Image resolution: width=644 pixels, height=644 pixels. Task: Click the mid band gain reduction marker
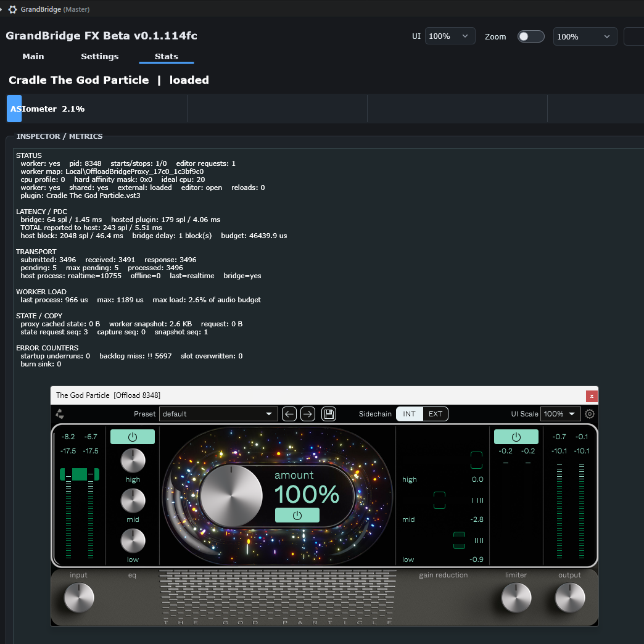click(x=439, y=500)
